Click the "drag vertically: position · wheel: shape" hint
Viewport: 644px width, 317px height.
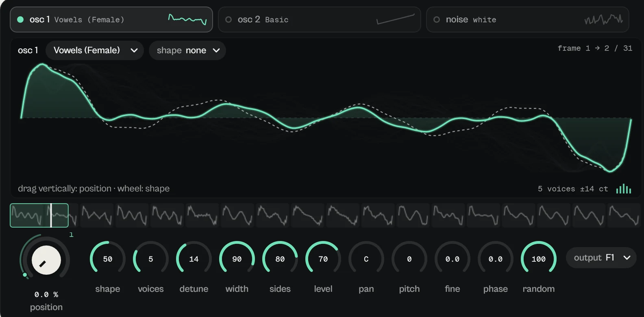click(x=94, y=189)
